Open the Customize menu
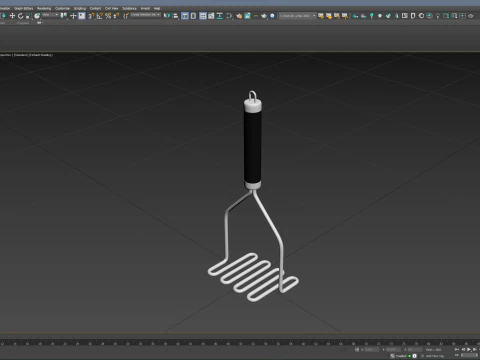480x360 pixels. (62, 8)
